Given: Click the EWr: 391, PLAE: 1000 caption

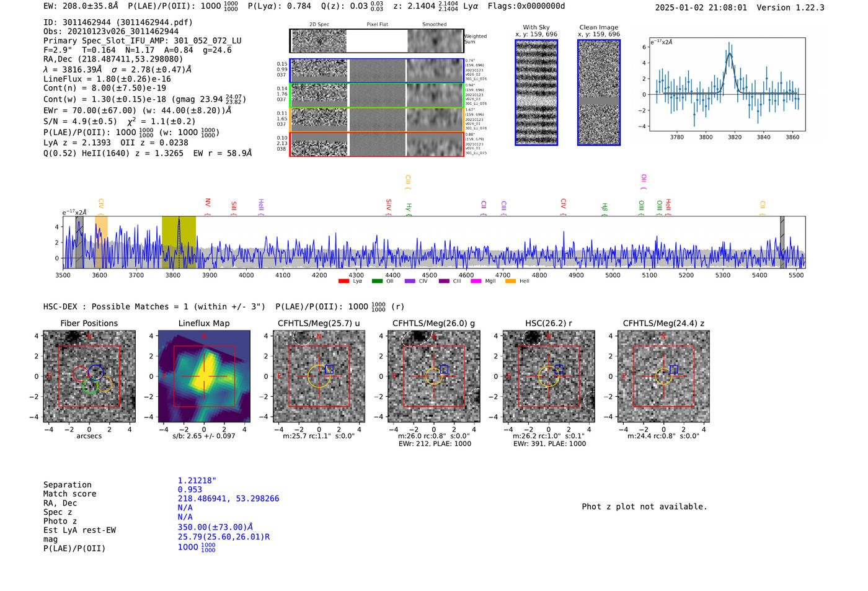Looking at the screenshot, I should pos(549,443).
